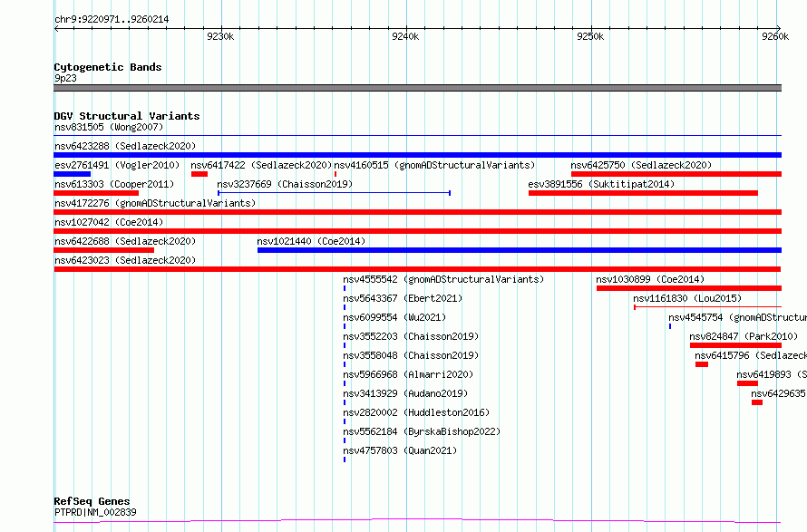This screenshot has width=807, height=532.
Task: Select nsv6099554 (Wu2021) variant
Action: point(394,317)
